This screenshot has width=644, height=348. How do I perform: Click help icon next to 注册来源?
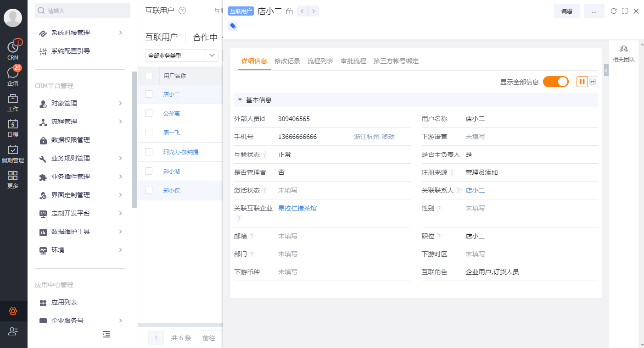(452, 173)
